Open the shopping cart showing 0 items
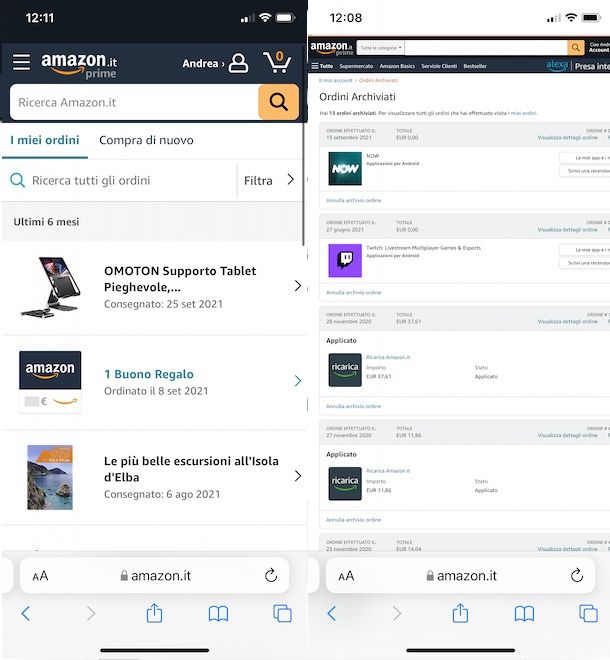Image resolution: width=610 pixels, height=660 pixels. pos(277,62)
